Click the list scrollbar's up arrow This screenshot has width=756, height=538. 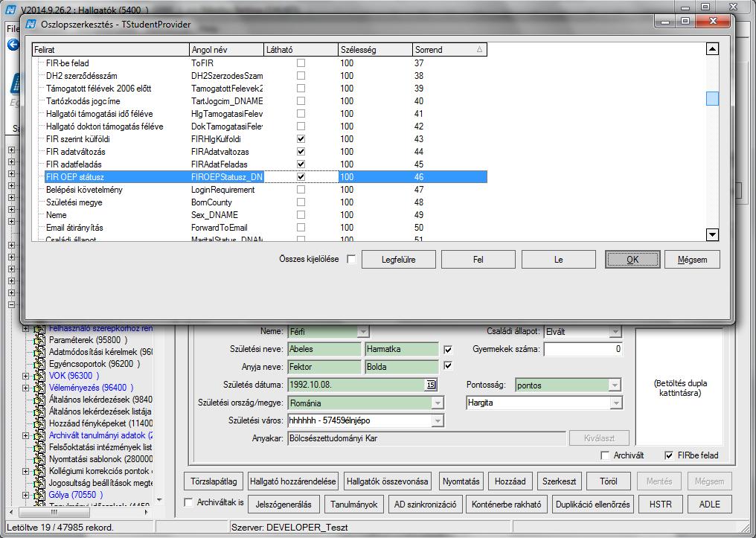click(712, 48)
